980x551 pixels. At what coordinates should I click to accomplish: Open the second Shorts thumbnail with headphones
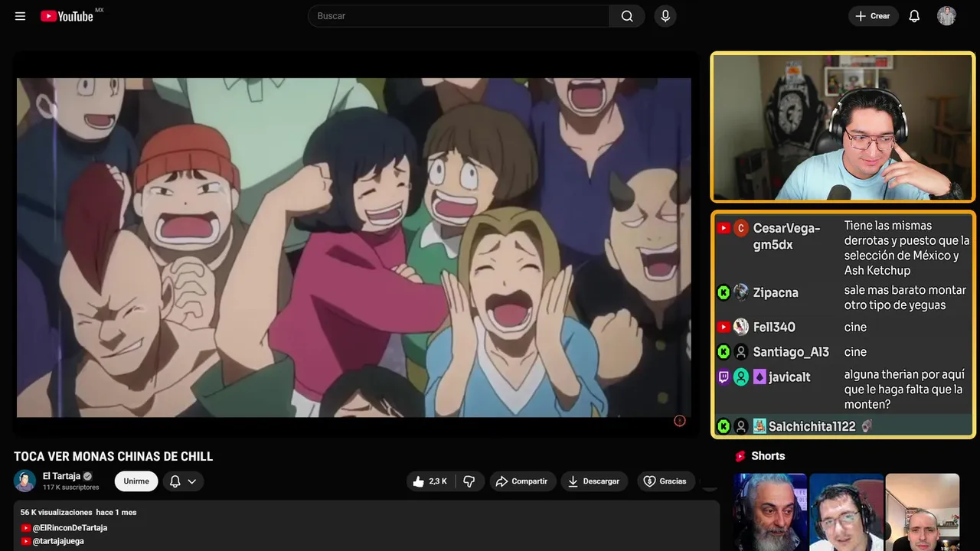[846, 512]
